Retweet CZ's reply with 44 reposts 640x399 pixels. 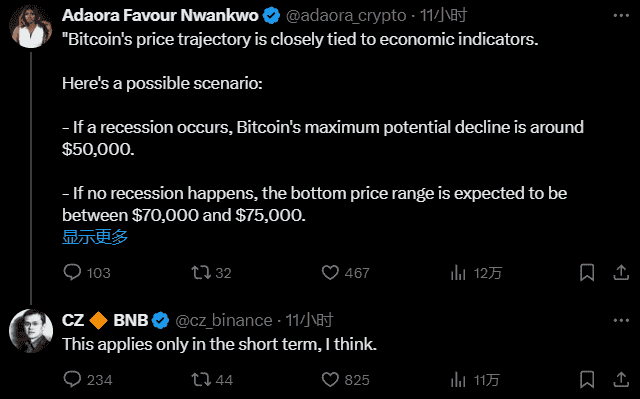[201, 379]
